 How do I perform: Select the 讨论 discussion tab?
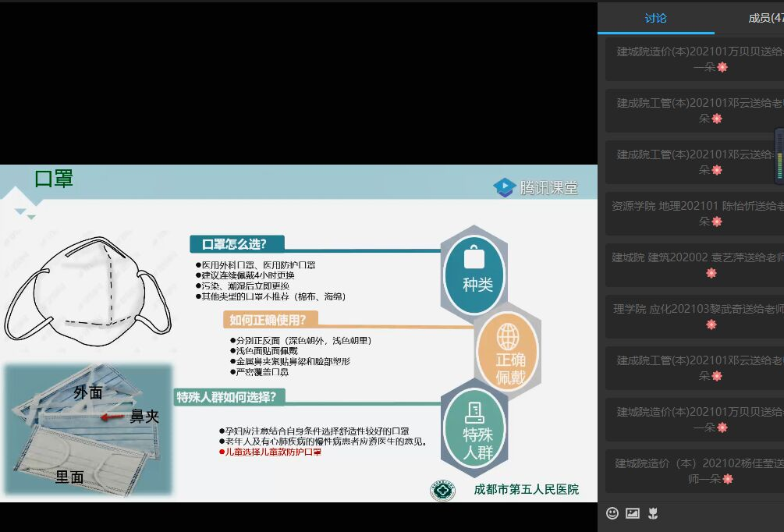656,16
